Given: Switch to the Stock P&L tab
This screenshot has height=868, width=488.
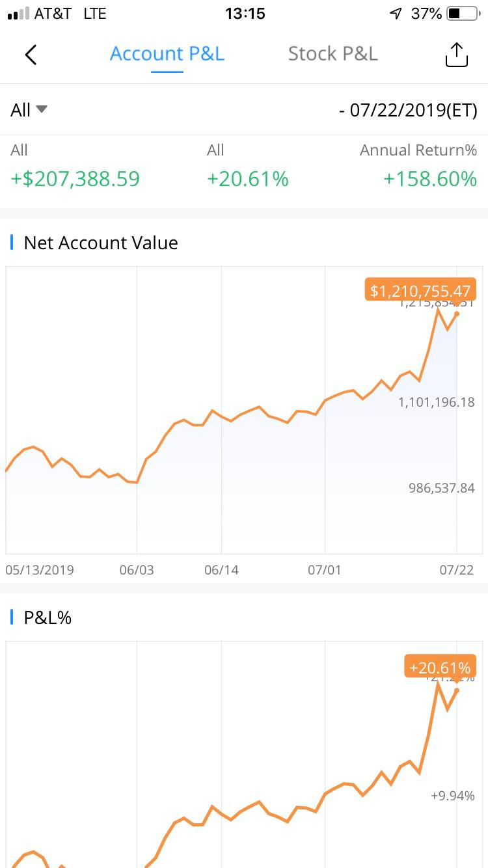Looking at the screenshot, I should point(332,53).
